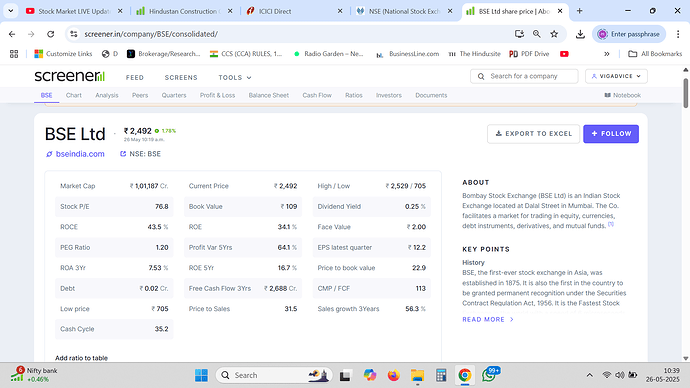Screen dimensions: 690x388
Task: Show more bookmarks with the double chevron
Action: (x=606, y=54)
